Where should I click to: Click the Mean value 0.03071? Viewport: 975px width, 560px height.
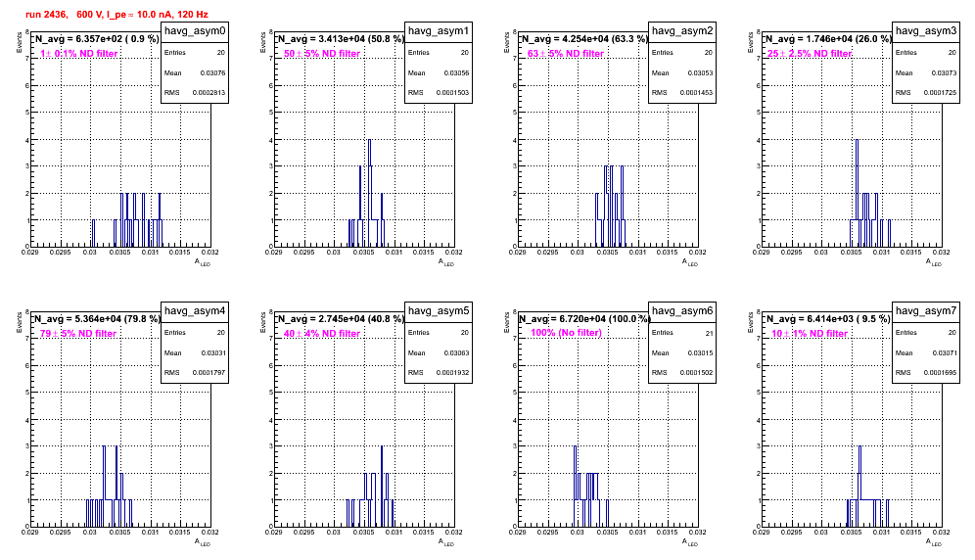[944, 353]
